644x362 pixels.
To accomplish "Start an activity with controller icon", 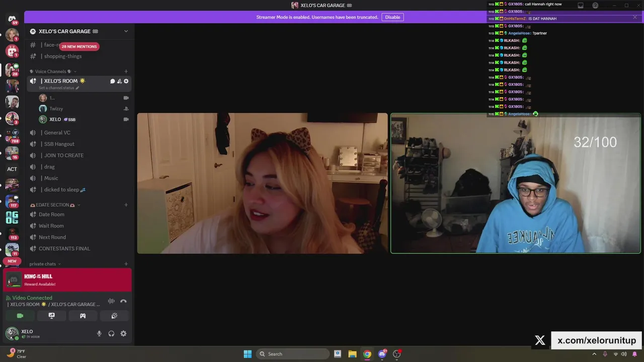I will click(83, 316).
